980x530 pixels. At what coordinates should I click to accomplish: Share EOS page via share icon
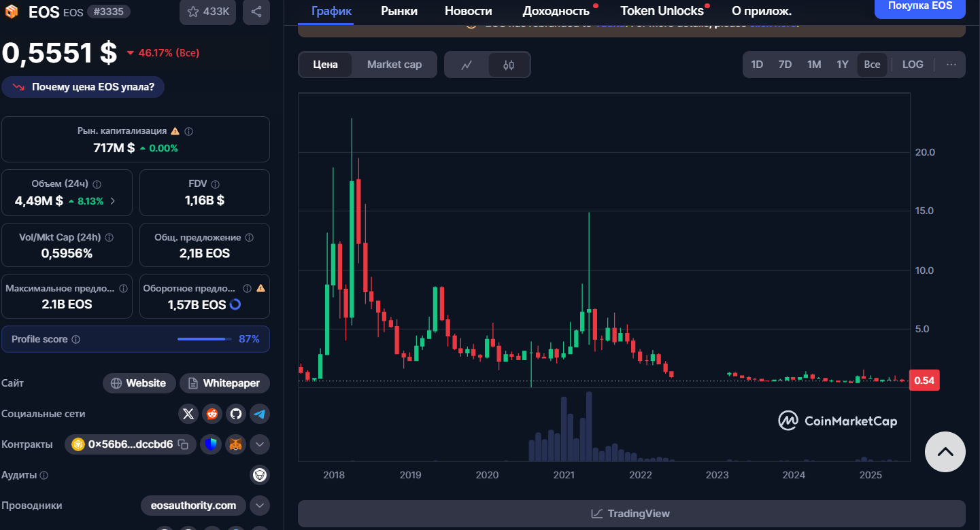point(256,12)
